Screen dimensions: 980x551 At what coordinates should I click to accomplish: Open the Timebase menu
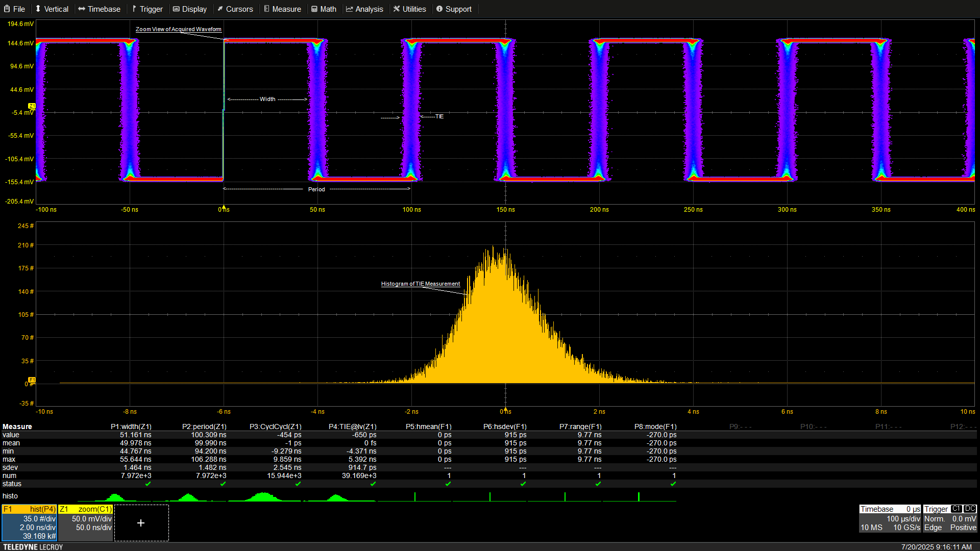point(99,9)
